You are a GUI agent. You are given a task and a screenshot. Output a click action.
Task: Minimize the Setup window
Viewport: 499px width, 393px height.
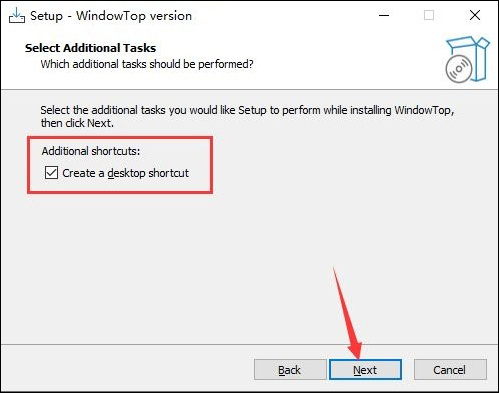[384, 15]
